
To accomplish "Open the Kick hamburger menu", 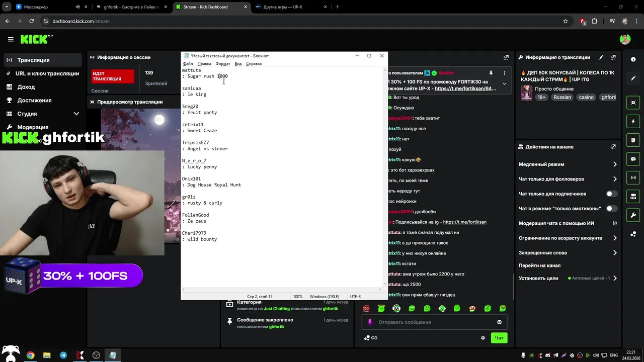I will point(11,39).
